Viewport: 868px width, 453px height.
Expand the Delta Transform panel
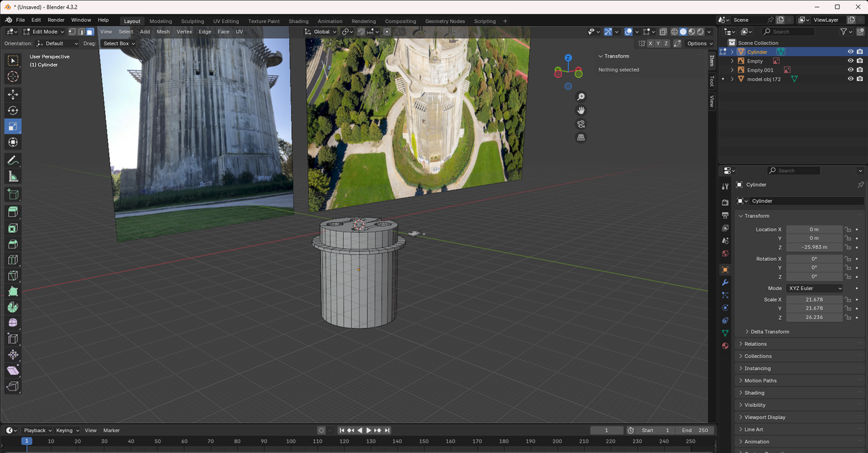[770, 331]
